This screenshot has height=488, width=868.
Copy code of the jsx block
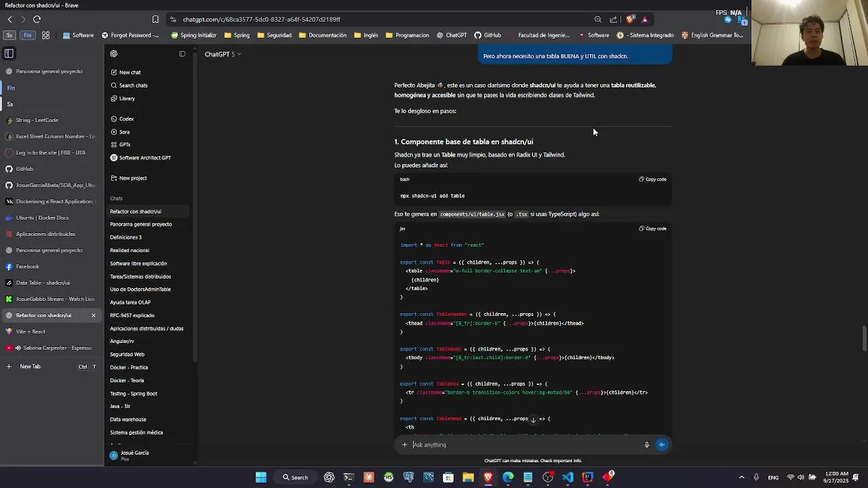point(652,228)
